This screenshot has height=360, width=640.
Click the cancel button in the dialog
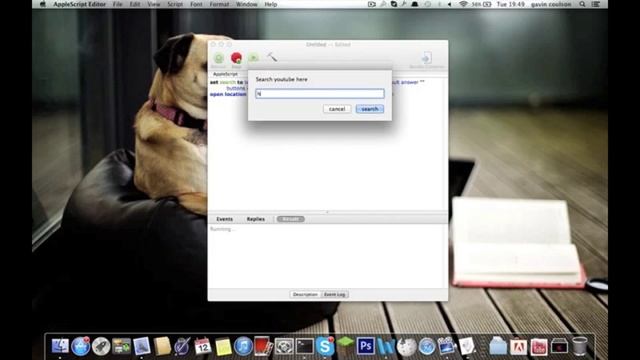[x=337, y=109]
